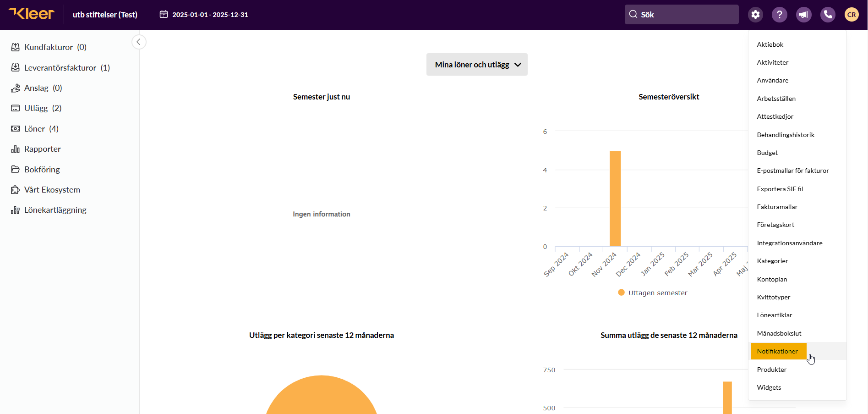Open Vårt Ekosystem
The image size is (868, 414).
pos(52,190)
